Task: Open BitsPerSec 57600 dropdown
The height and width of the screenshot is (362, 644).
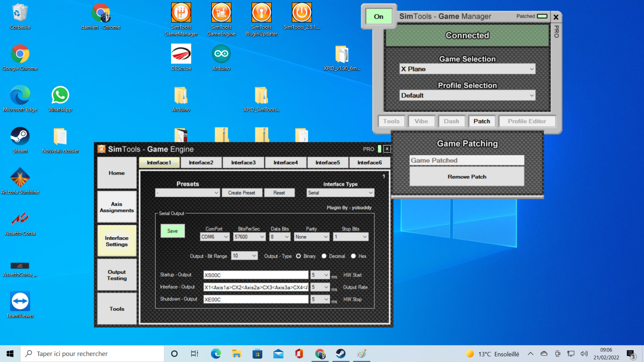Action: pyautogui.click(x=250, y=237)
